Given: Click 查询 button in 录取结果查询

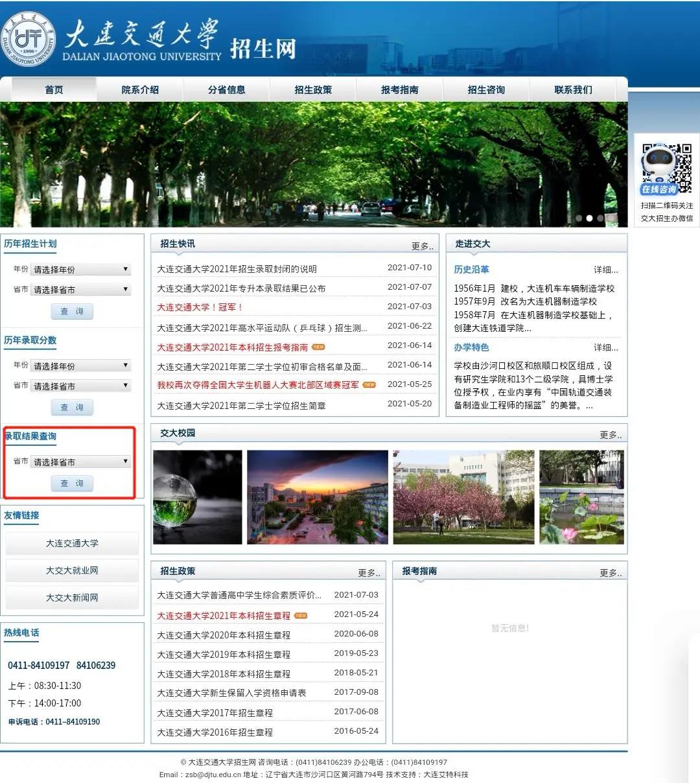Looking at the screenshot, I should click(72, 483).
